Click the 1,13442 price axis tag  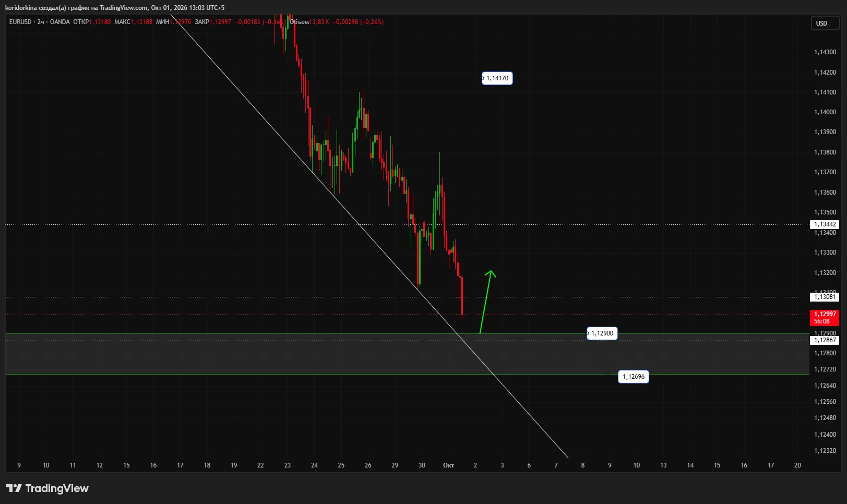click(x=825, y=224)
